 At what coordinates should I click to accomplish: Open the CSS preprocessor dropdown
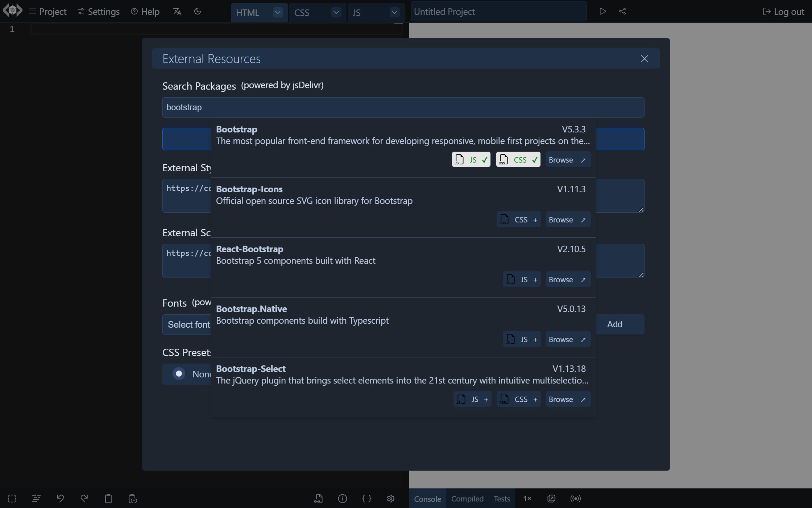pyautogui.click(x=336, y=12)
